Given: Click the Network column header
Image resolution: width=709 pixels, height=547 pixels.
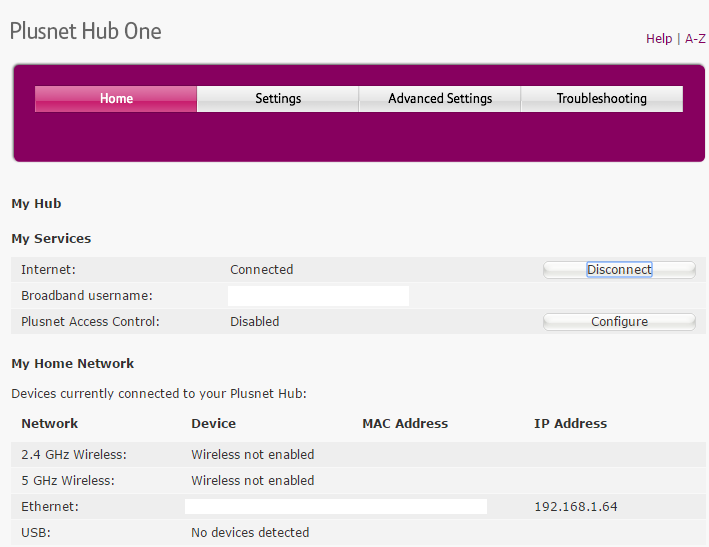Looking at the screenshot, I should (x=50, y=424).
